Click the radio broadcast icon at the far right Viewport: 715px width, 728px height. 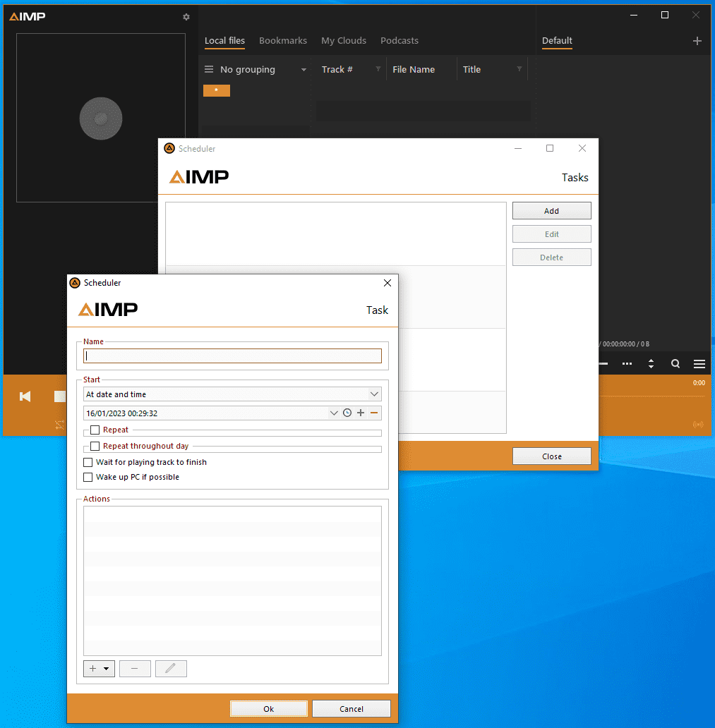[698, 425]
